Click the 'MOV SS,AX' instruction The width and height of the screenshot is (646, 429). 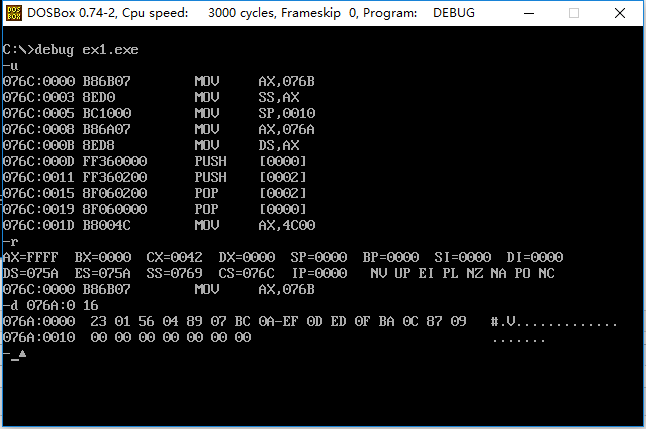point(247,98)
